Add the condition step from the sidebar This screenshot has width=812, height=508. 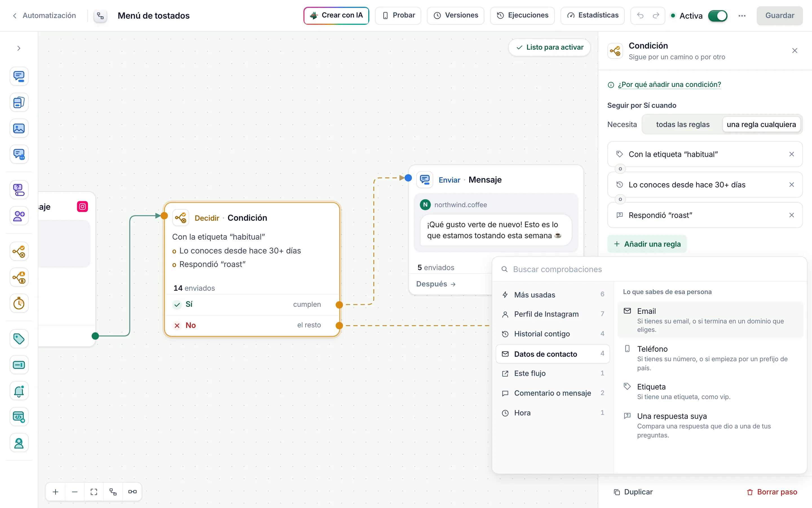pyautogui.click(x=19, y=251)
